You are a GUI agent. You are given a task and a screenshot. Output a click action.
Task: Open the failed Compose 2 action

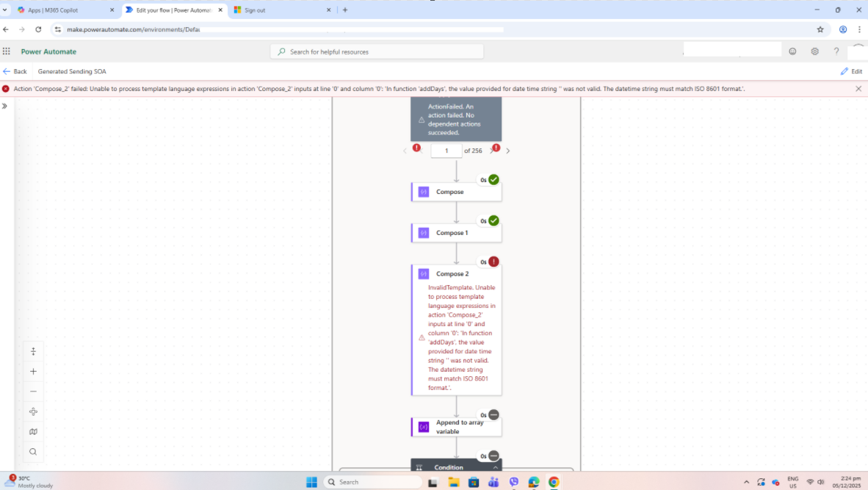(x=457, y=330)
